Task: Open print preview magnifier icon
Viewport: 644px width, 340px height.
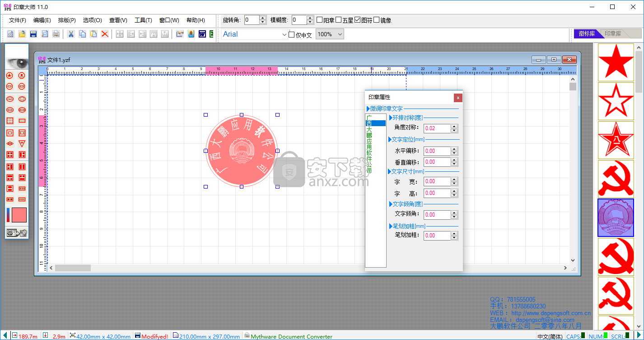Action: point(45,34)
